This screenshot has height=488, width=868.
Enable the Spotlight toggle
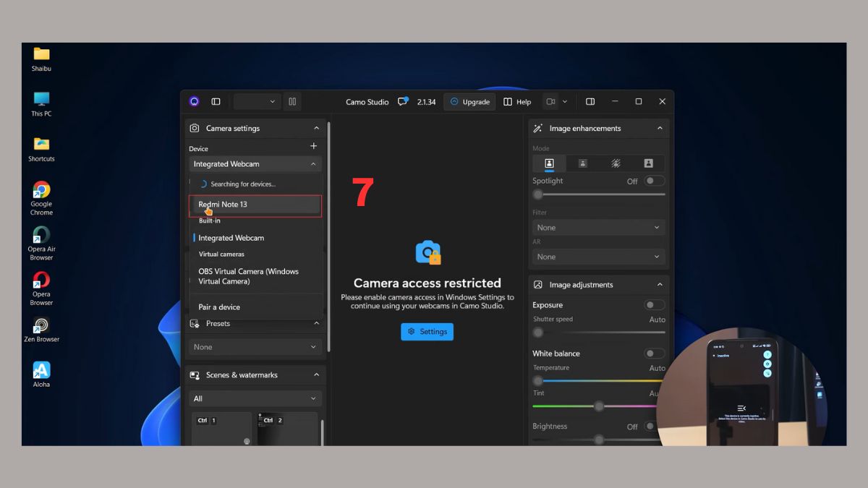coord(655,181)
